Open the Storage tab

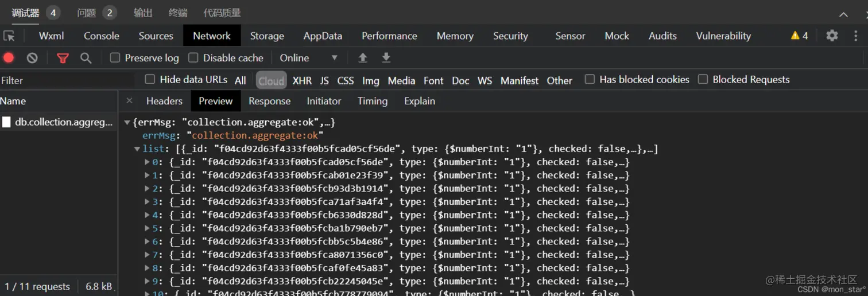267,36
